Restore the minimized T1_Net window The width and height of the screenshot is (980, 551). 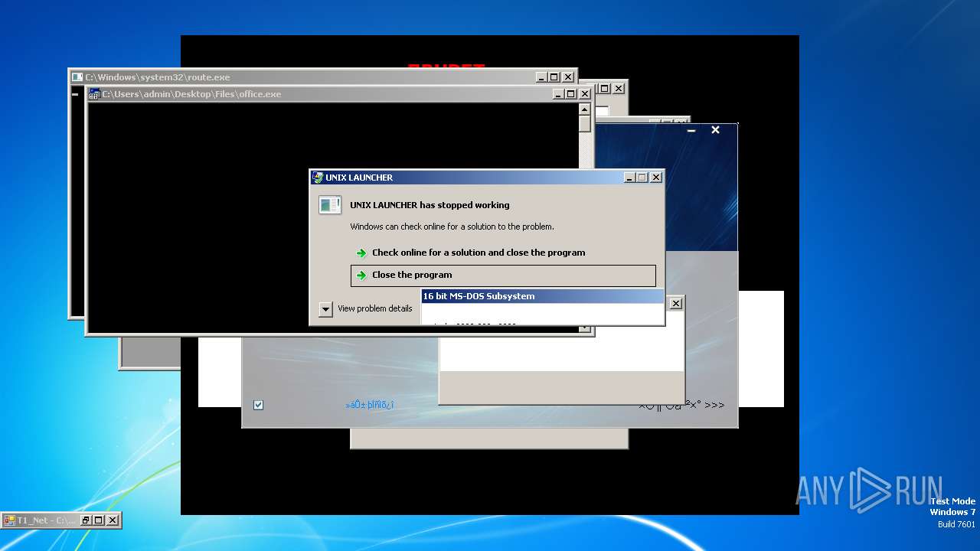pyautogui.click(x=86, y=520)
